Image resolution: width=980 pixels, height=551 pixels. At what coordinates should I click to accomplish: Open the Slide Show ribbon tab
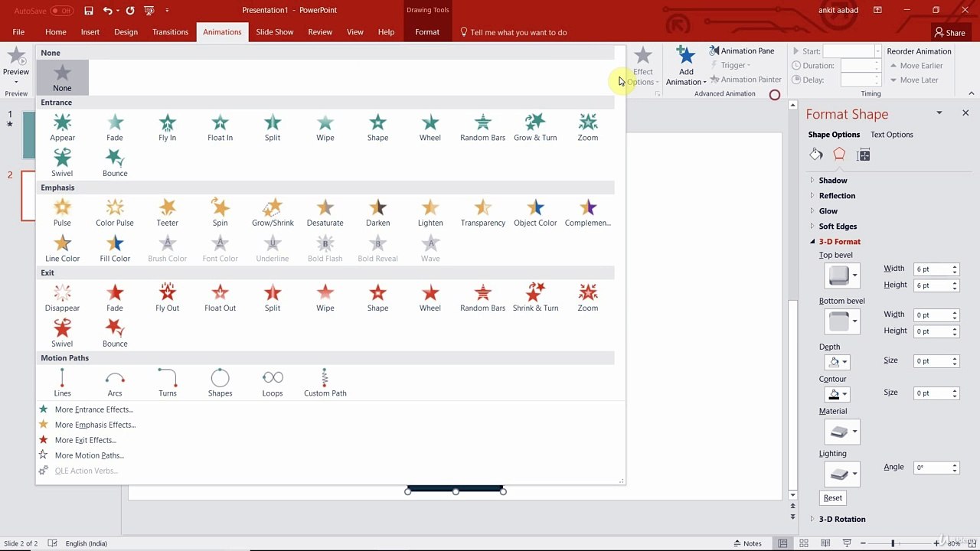275,32
